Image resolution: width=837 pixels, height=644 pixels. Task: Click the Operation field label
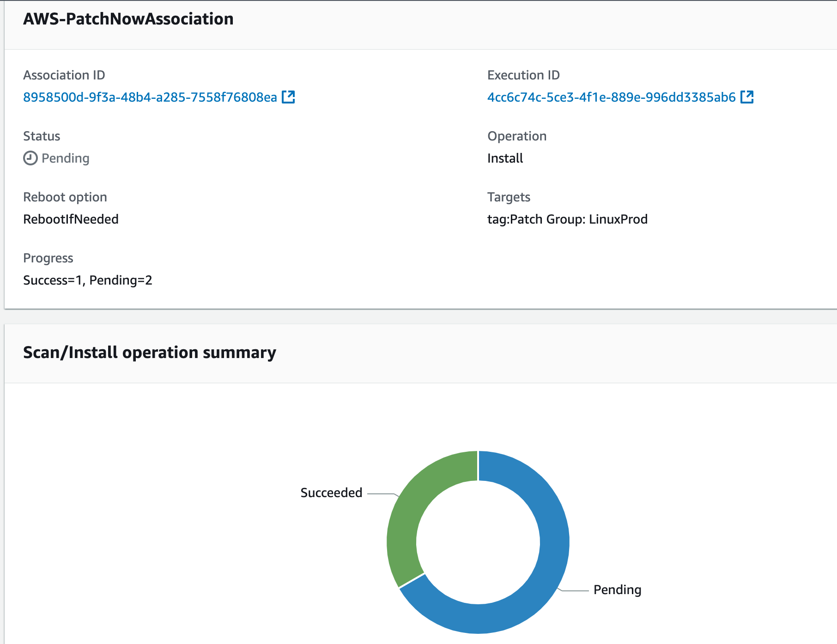pos(517,136)
